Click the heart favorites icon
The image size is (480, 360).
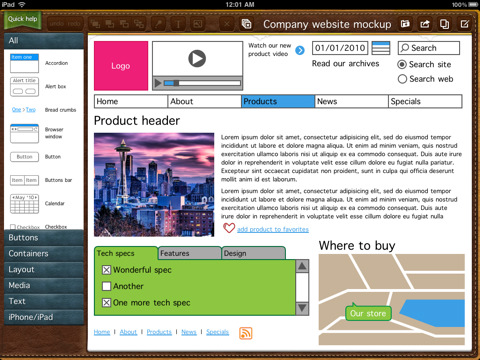[x=229, y=228]
